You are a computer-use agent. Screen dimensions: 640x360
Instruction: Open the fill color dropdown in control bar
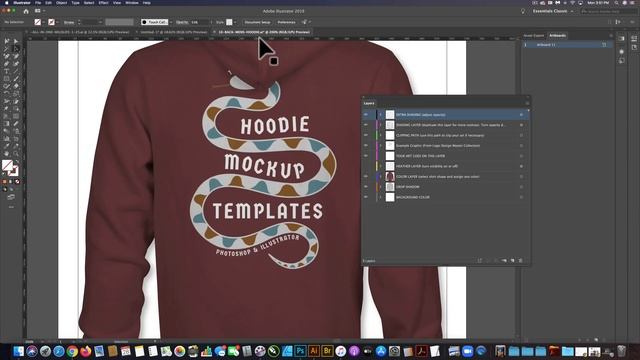[x=44, y=22]
